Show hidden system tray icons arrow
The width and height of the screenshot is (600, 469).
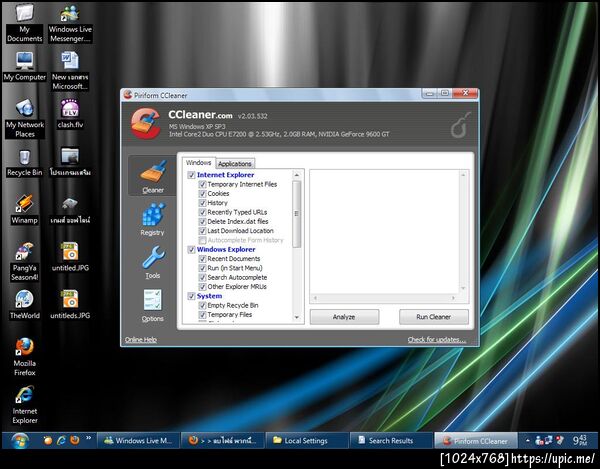[527, 441]
